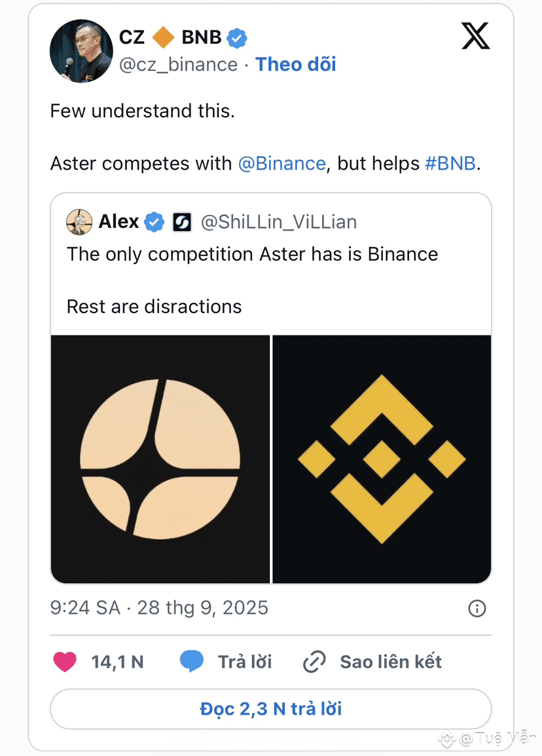Click the Theo dõi follow link
This screenshot has height=756, width=542.
tap(295, 64)
